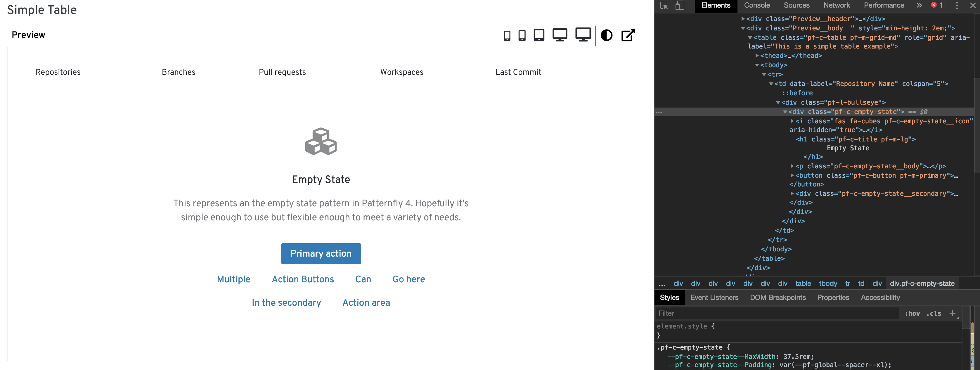Image resolution: width=980 pixels, height=370 pixels.
Task: Expand the Preview__header div node
Action: tap(743, 19)
